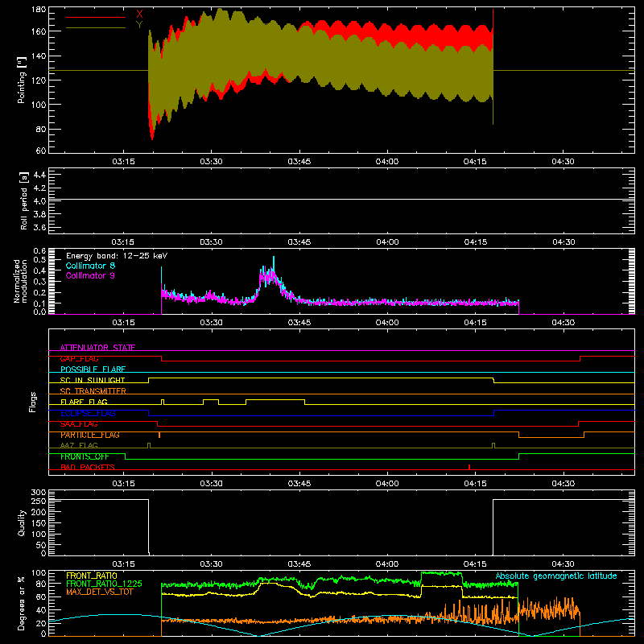
Task: Click the green 'FRONTS_OFF' label
Action: click(x=85, y=456)
